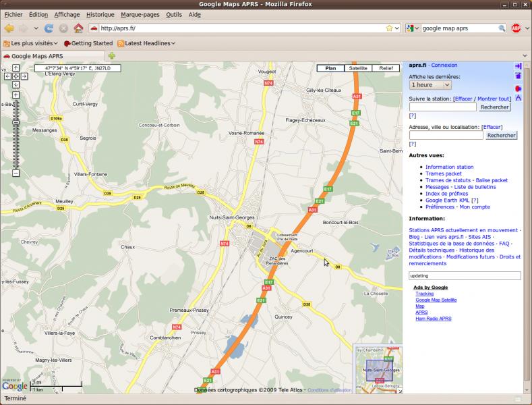
Task: Open the Adblock Plus dropdown arrow
Action: [x=527, y=28]
